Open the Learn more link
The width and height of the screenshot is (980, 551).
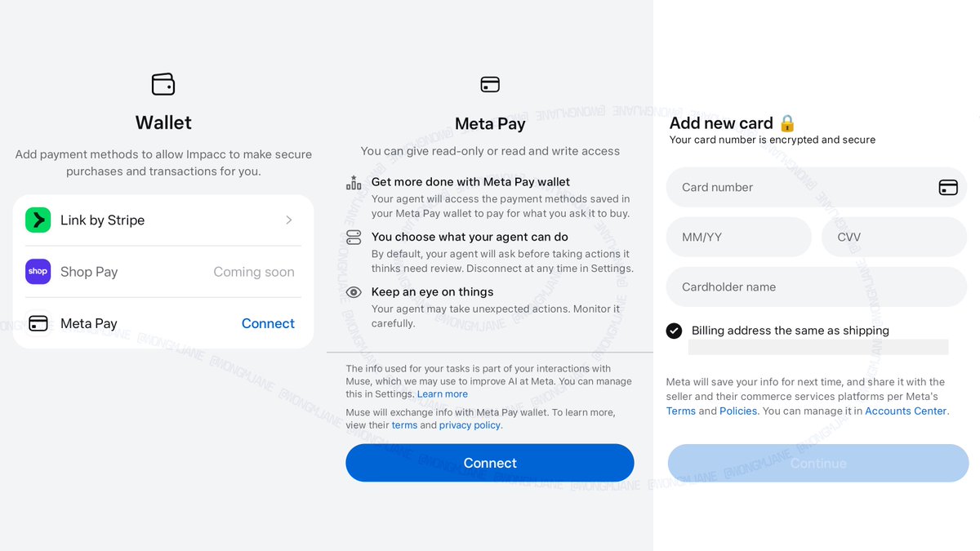[x=443, y=394]
